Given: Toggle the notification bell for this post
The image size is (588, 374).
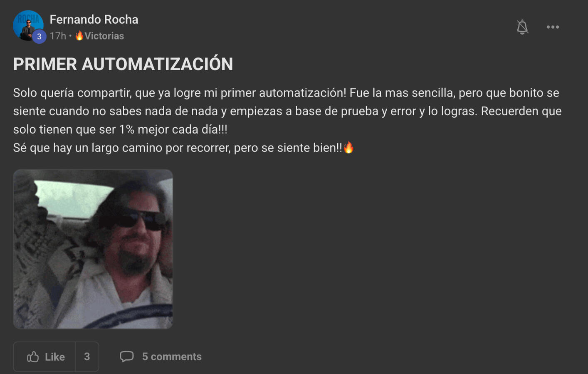Looking at the screenshot, I should click(522, 27).
